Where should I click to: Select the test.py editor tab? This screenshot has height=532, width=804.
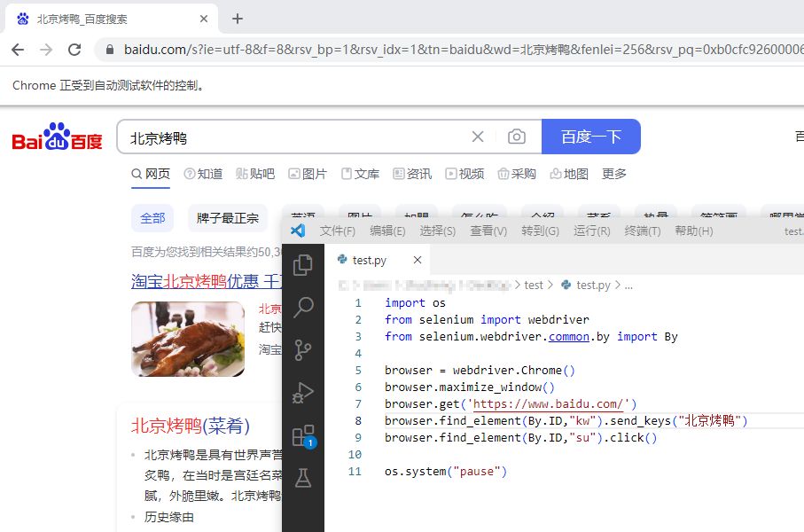click(x=377, y=260)
